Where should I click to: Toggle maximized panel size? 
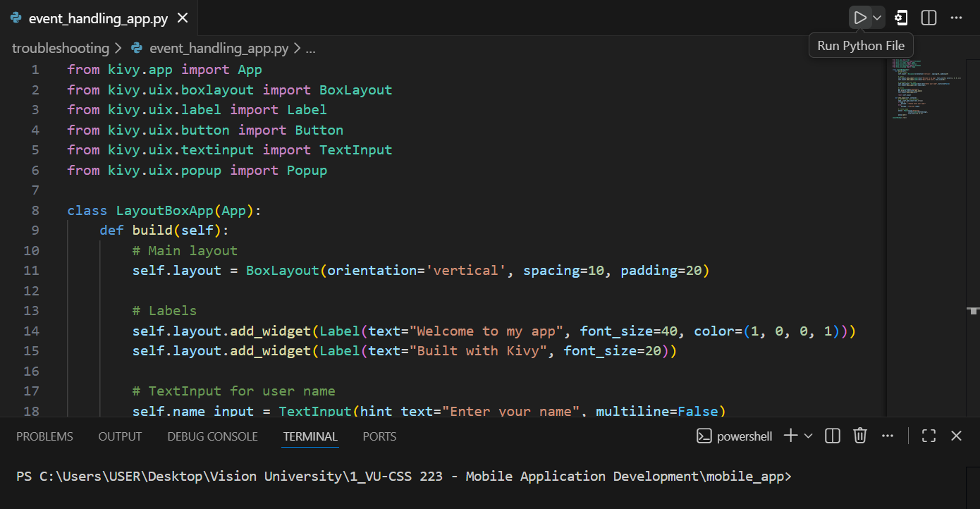[929, 436]
